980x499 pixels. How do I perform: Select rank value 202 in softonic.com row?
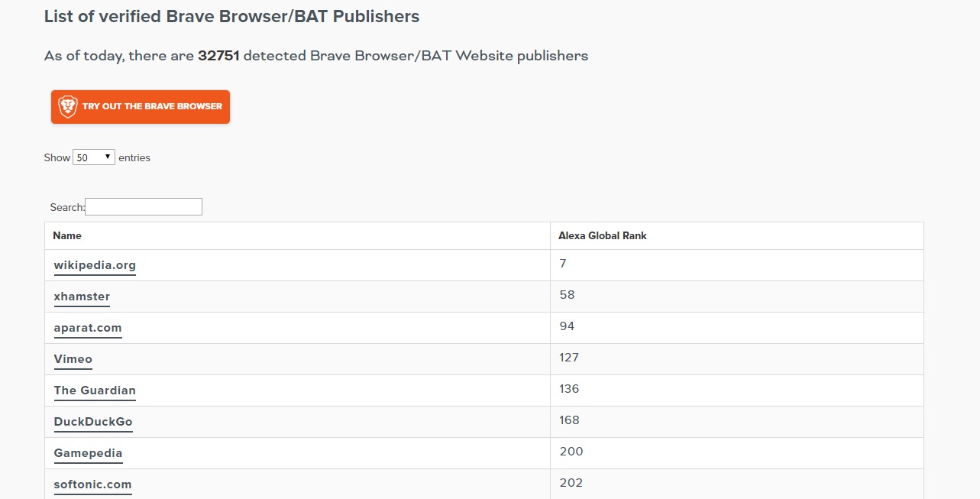click(x=571, y=483)
